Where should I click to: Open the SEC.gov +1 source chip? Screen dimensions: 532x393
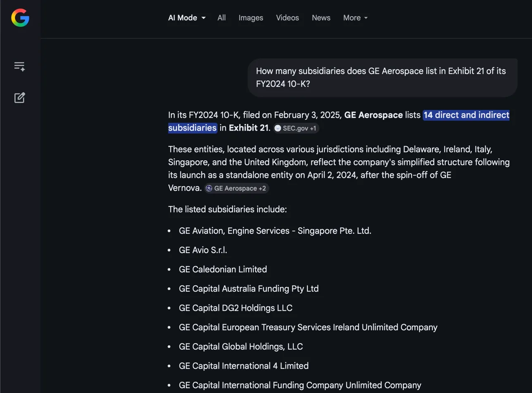click(x=296, y=129)
